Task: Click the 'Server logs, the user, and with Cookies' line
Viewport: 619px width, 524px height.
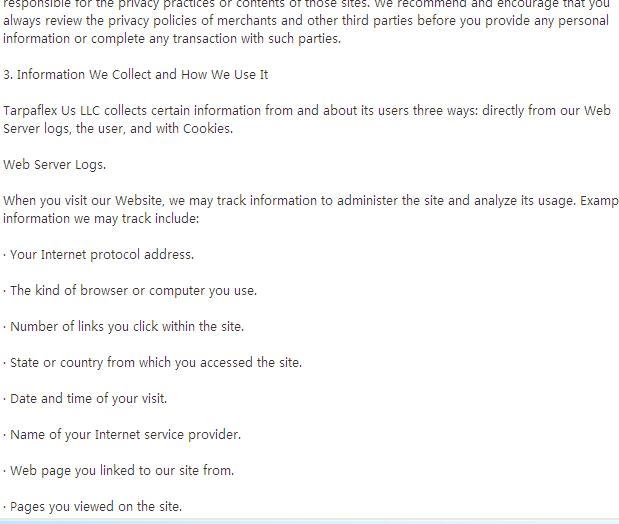Action: pos(118,129)
